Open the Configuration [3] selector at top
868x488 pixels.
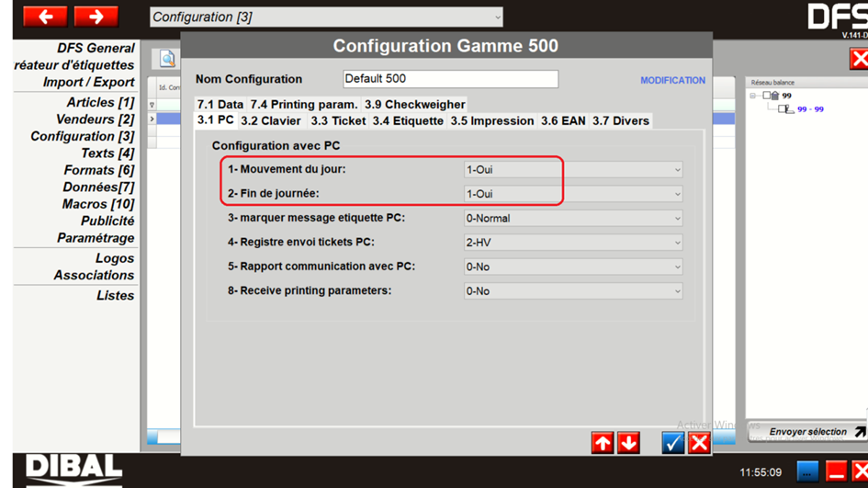pos(326,17)
